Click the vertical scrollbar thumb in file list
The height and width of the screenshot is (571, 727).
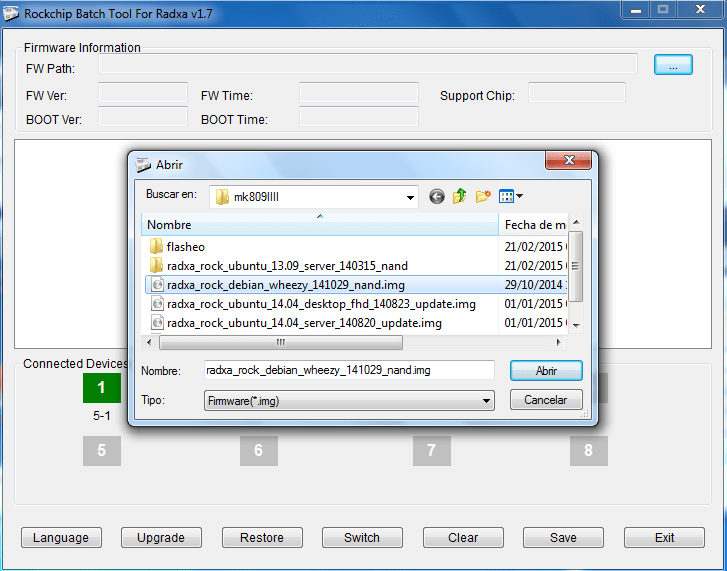coord(575,266)
